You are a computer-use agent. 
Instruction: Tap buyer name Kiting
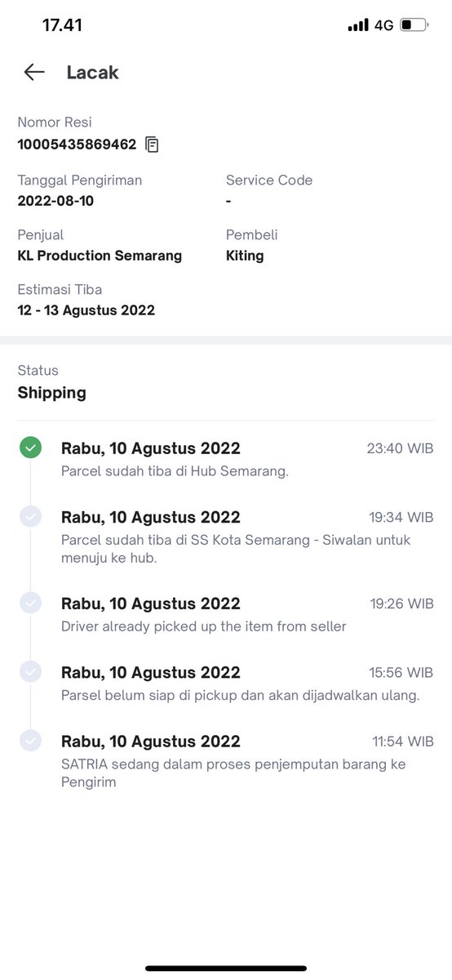(x=245, y=256)
